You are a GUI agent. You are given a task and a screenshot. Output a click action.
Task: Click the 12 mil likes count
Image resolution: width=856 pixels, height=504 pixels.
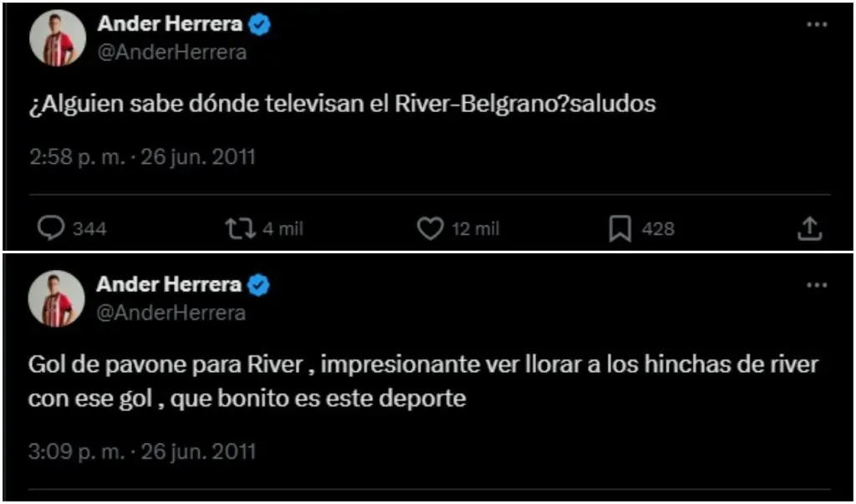tap(476, 229)
